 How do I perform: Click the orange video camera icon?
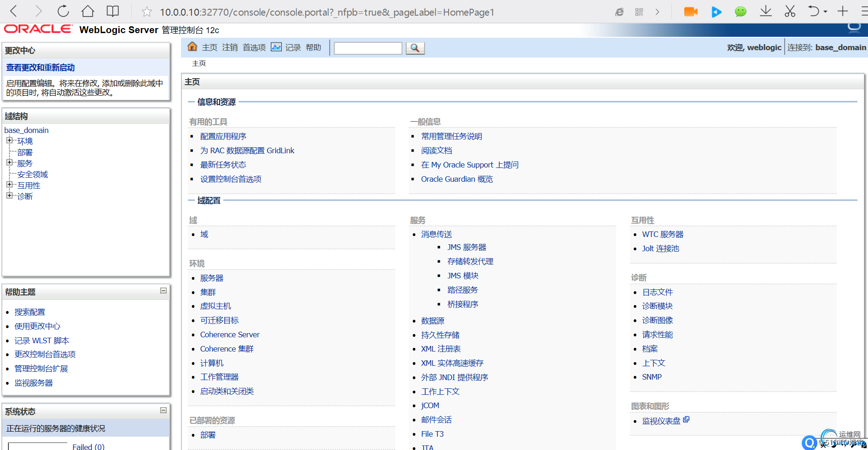point(691,12)
